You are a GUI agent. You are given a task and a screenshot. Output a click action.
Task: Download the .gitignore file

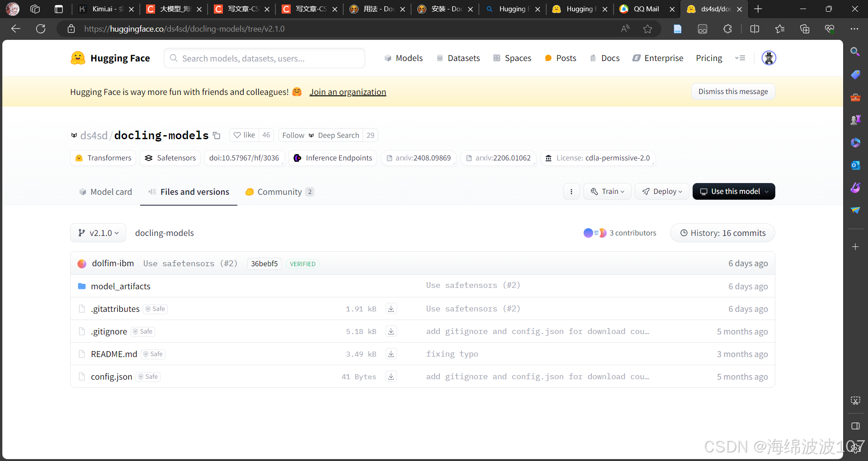pyautogui.click(x=391, y=331)
